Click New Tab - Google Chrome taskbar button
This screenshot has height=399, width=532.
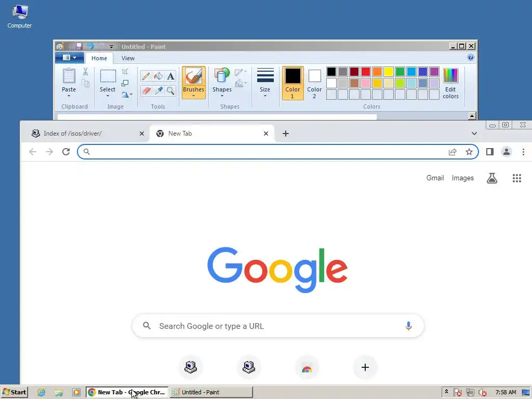(x=127, y=392)
